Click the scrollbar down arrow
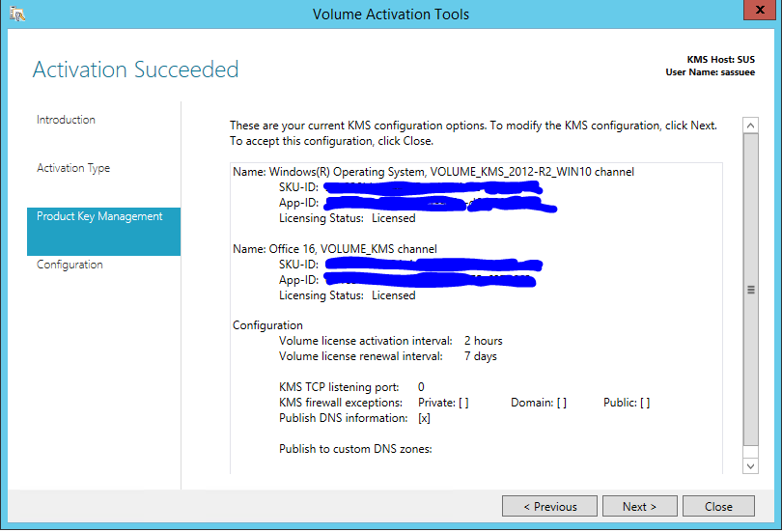The height and width of the screenshot is (532, 782). [x=750, y=466]
